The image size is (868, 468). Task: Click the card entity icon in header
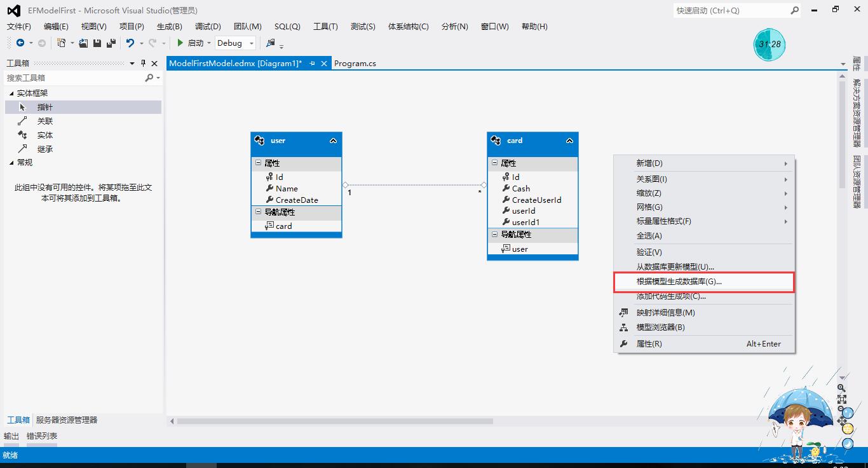click(496, 141)
